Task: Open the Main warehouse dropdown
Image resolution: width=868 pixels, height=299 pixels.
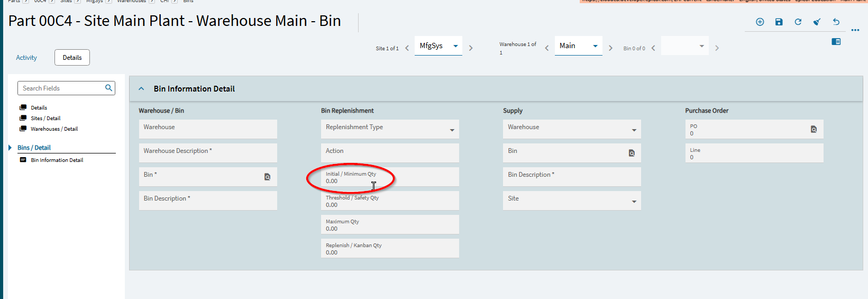Action: [595, 46]
